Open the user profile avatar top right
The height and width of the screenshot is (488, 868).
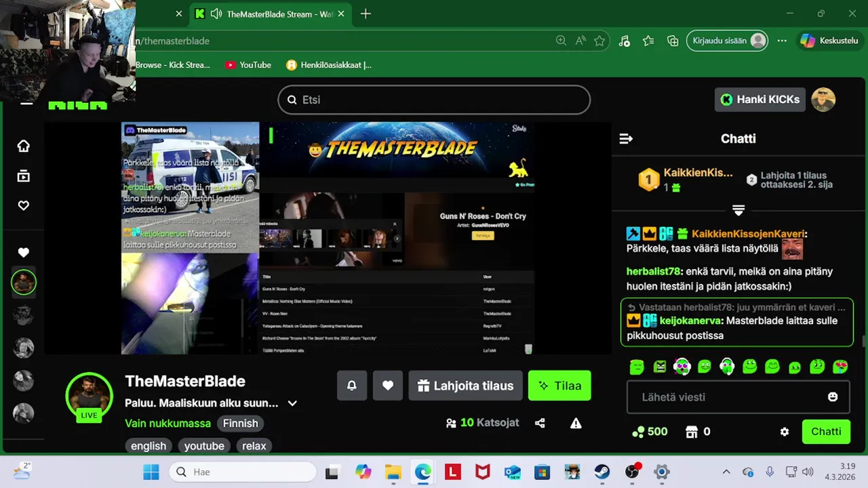[823, 100]
